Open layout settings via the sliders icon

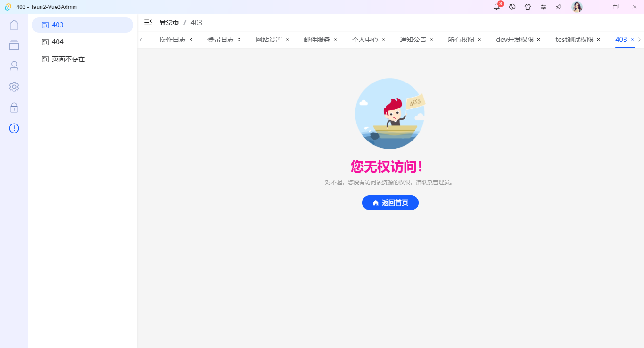coord(543,7)
